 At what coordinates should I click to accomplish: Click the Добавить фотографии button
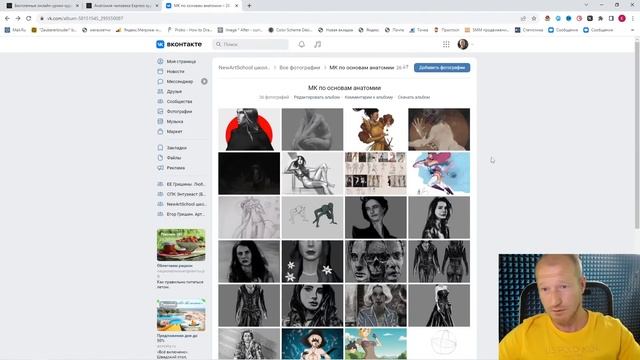tap(442, 68)
